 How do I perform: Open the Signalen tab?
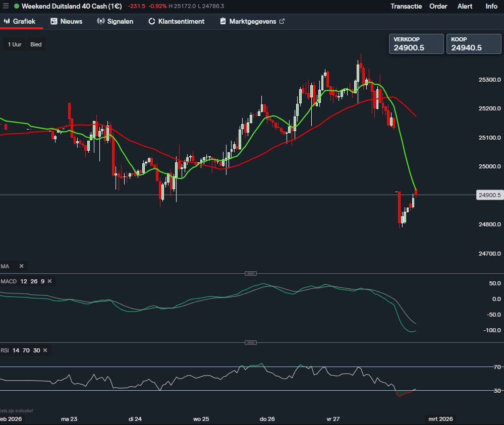[x=115, y=22]
